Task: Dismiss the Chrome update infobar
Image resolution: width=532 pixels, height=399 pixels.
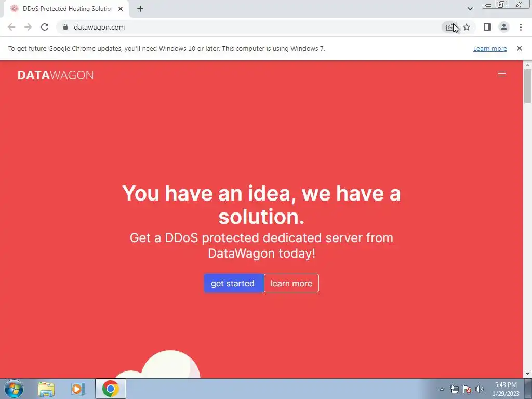Action: [x=519, y=48]
